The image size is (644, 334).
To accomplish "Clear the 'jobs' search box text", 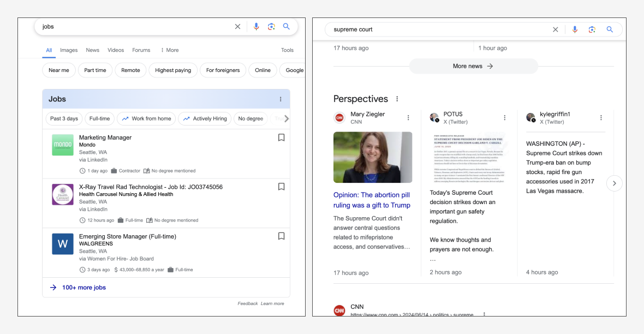I will (x=237, y=27).
